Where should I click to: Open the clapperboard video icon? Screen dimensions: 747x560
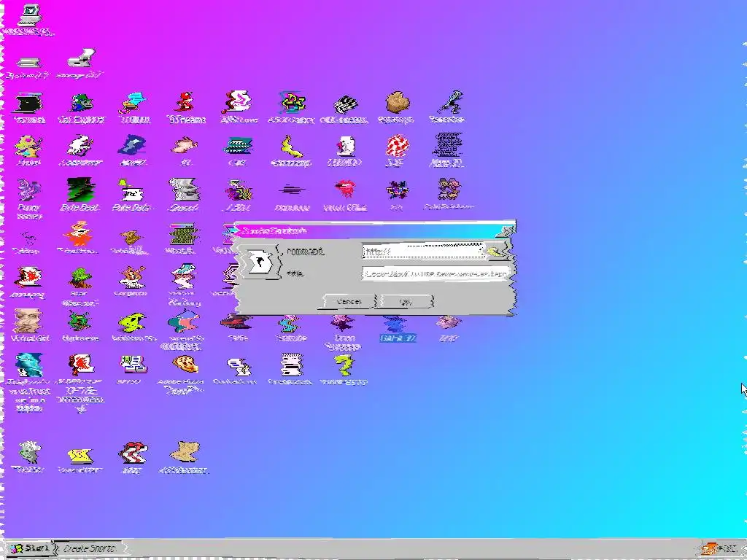[345, 105]
